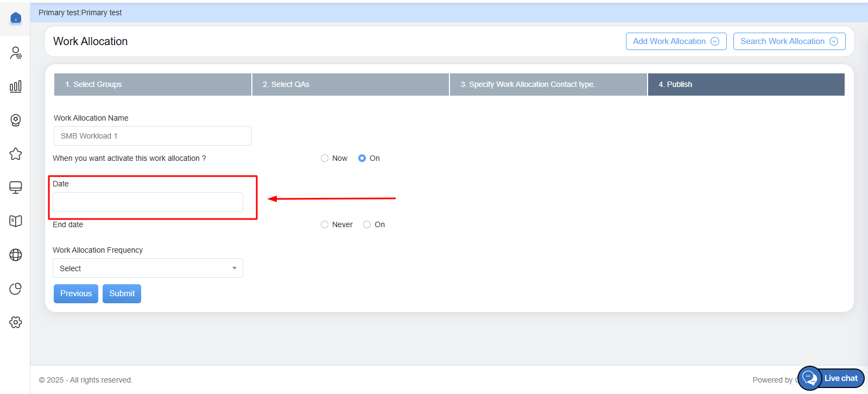868x394 pixels.
Task: Go to the Select Groups step tab
Action: pos(153,84)
